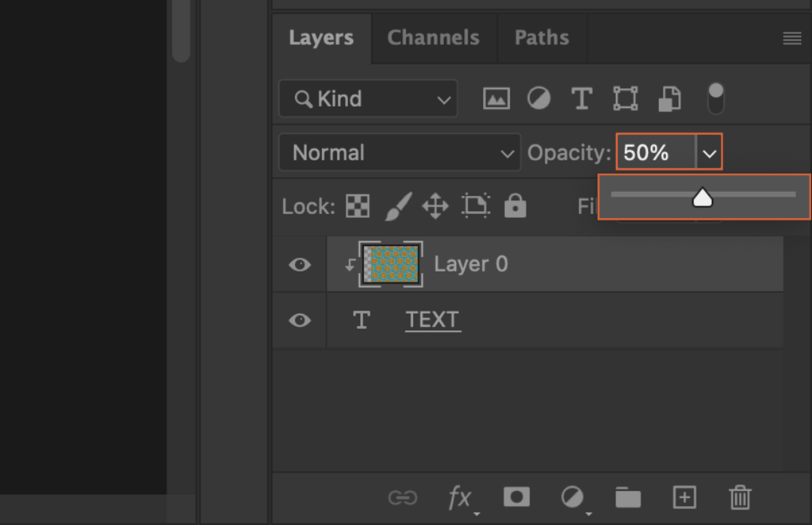Toggle Layer 0 visibility eye
812x525 pixels.
299,264
